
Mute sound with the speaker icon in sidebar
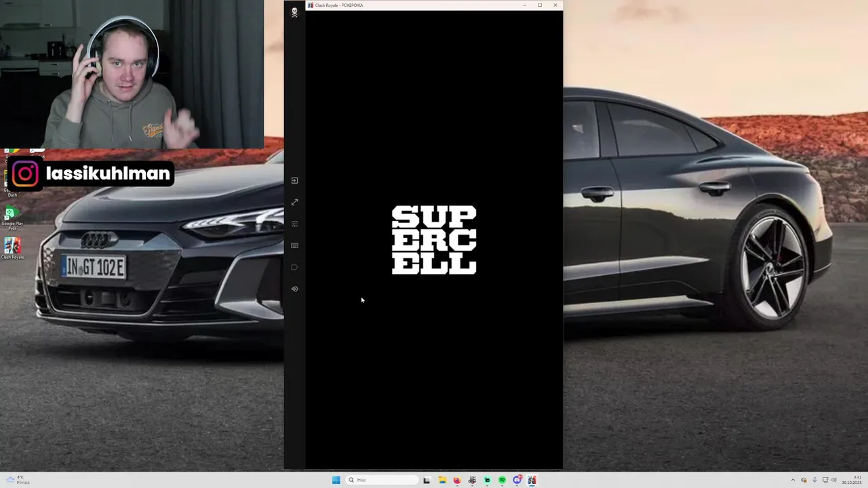click(x=294, y=289)
